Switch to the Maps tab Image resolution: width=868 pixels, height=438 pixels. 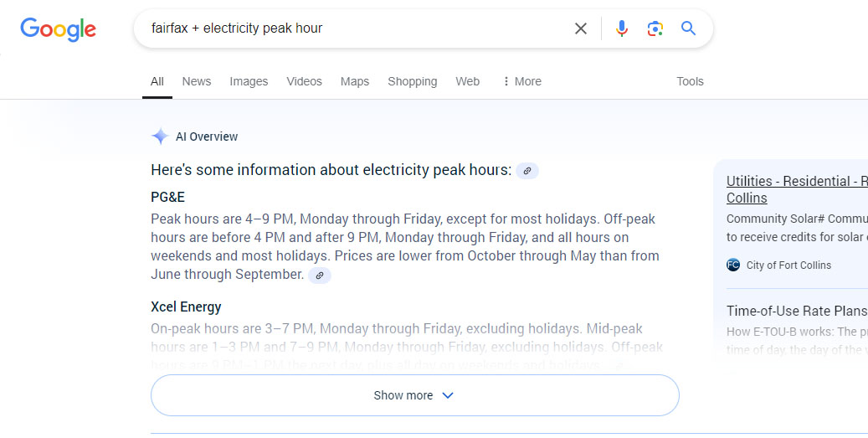click(x=355, y=81)
